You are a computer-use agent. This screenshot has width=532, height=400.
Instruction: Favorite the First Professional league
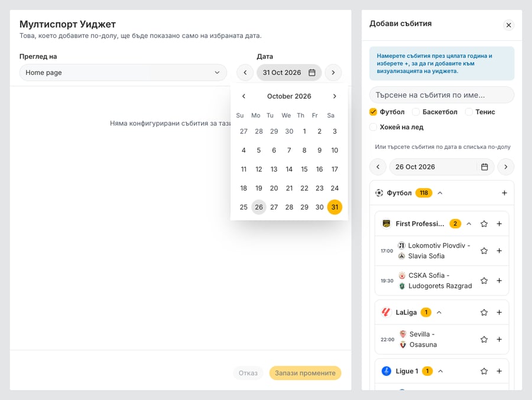coord(484,224)
